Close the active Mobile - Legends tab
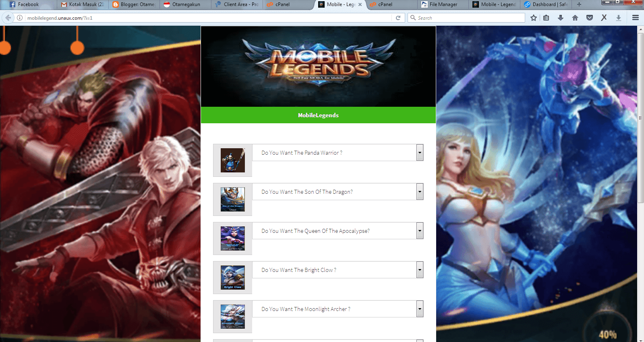 coord(360,4)
